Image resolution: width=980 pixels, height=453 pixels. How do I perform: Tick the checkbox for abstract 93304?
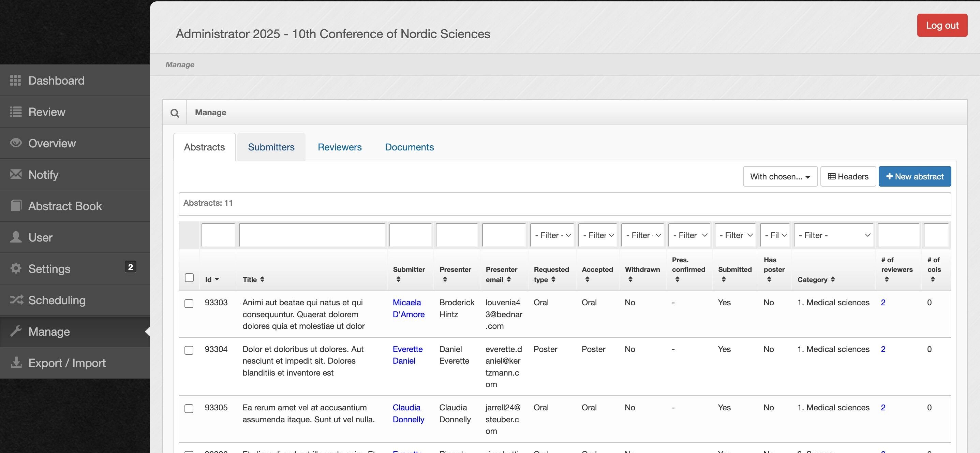coord(189,350)
